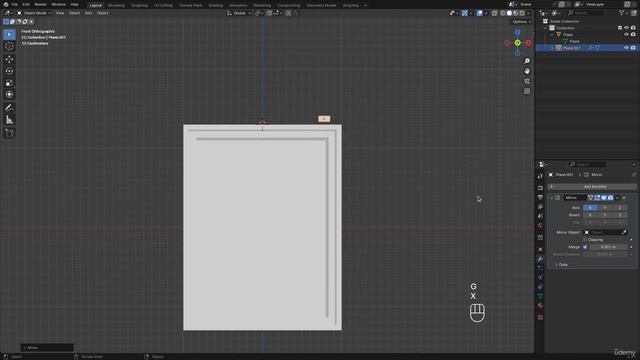Image resolution: width=640 pixels, height=360 pixels.
Task: Collapse the Collection in the outliner
Action: [x=546, y=28]
